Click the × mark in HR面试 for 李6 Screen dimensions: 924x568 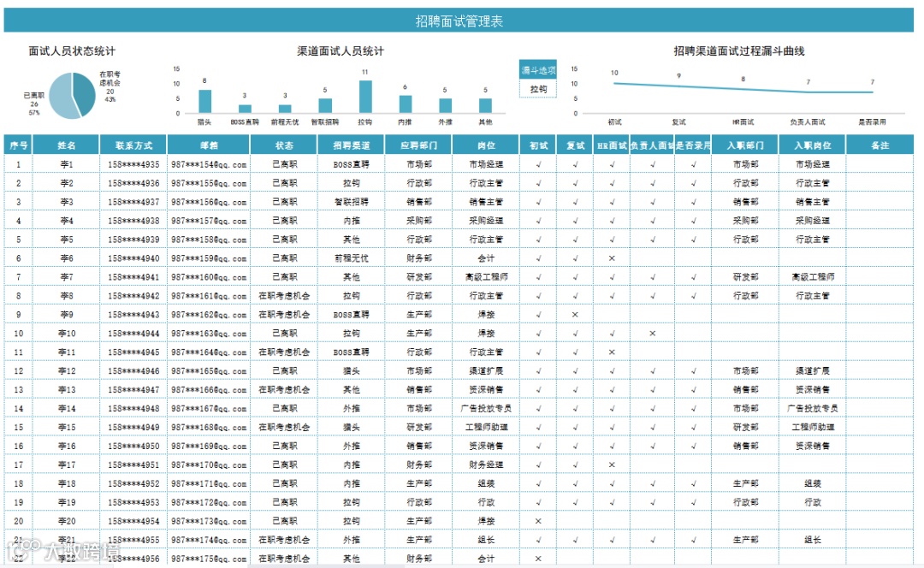pos(612,258)
